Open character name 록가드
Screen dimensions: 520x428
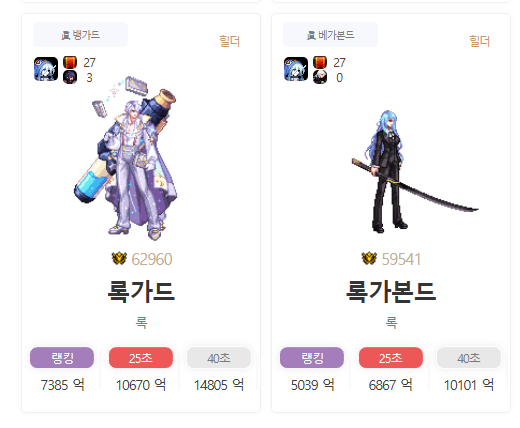(x=141, y=292)
